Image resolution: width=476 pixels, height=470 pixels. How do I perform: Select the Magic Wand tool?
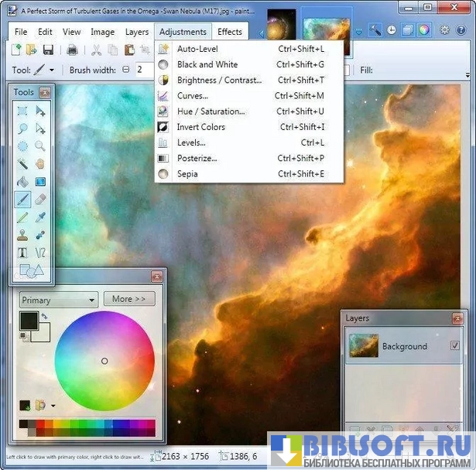[x=23, y=163]
